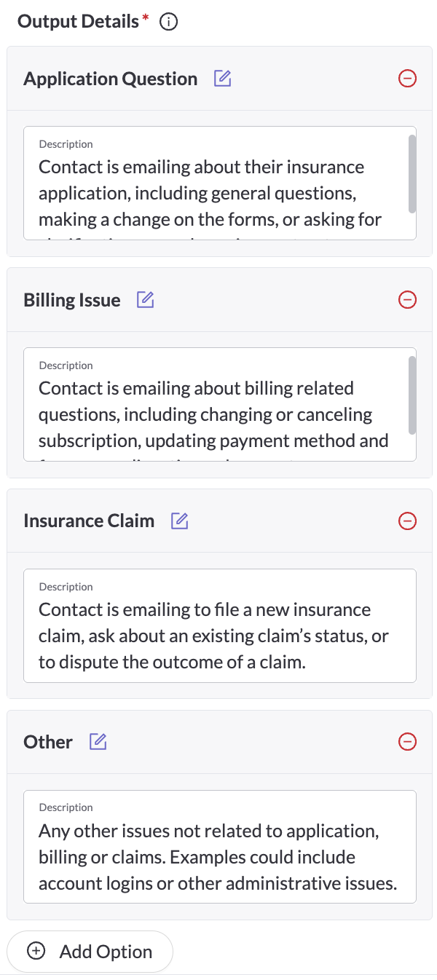Viewport: 437px width, 980px height.
Task: Click the Application Question description text field
Action: point(211,193)
